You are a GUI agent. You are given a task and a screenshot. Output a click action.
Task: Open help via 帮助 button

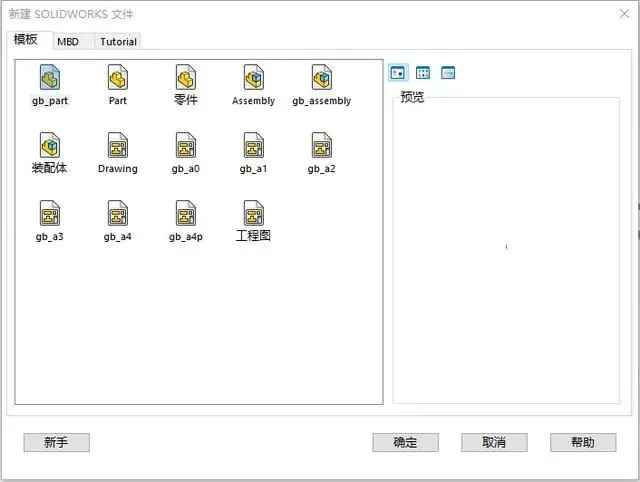pyautogui.click(x=583, y=442)
